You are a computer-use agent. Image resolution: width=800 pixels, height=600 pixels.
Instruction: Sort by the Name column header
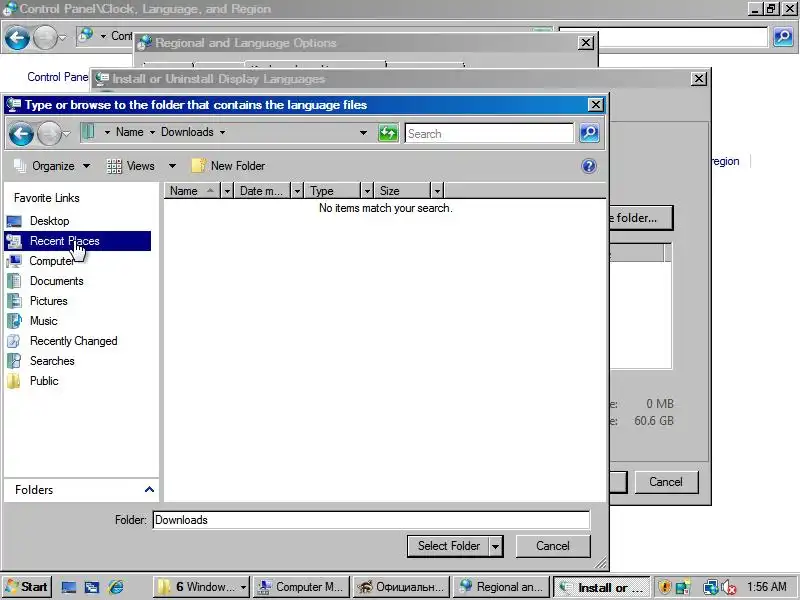coord(192,191)
